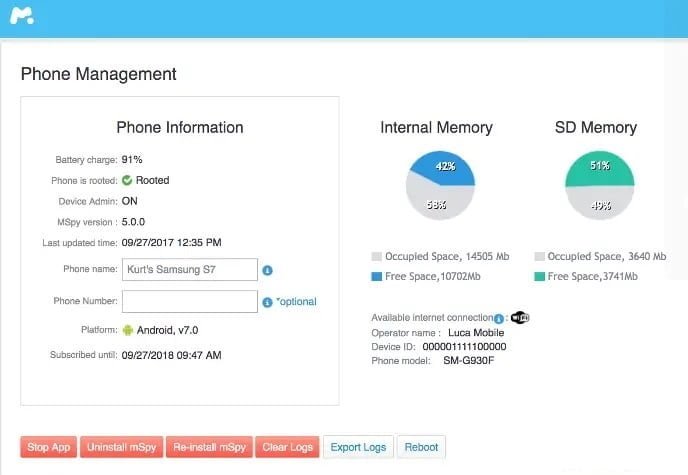
Task: Click Device Admin value ON
Action: (130, 201)
